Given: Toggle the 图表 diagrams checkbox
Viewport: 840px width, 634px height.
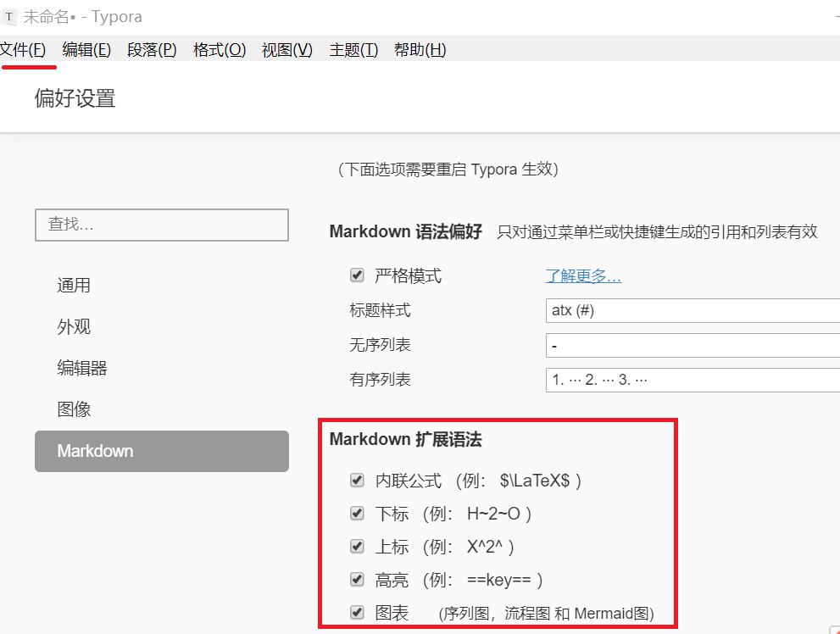Looking at the screenshot, I should point(357,612).
